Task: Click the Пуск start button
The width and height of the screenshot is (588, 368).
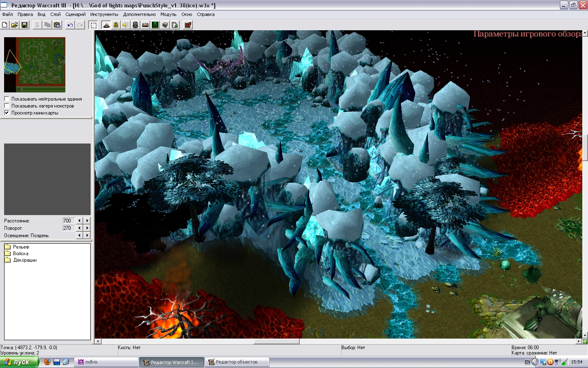Action: pos(20,362)
